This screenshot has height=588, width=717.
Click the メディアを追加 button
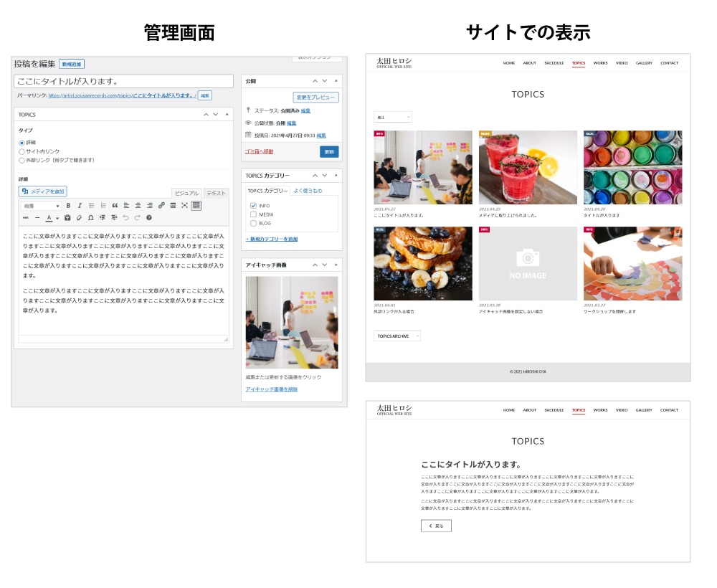[x=43, y=191]
